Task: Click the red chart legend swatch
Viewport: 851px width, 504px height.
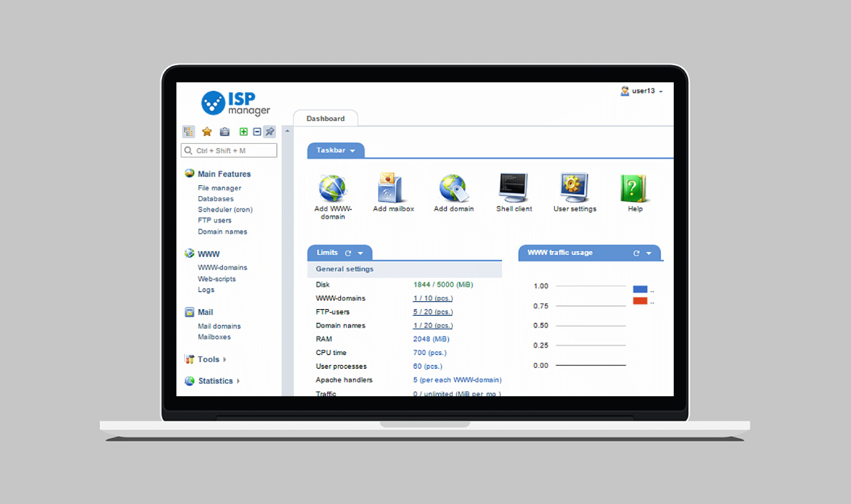Action: tap(640, 301)
